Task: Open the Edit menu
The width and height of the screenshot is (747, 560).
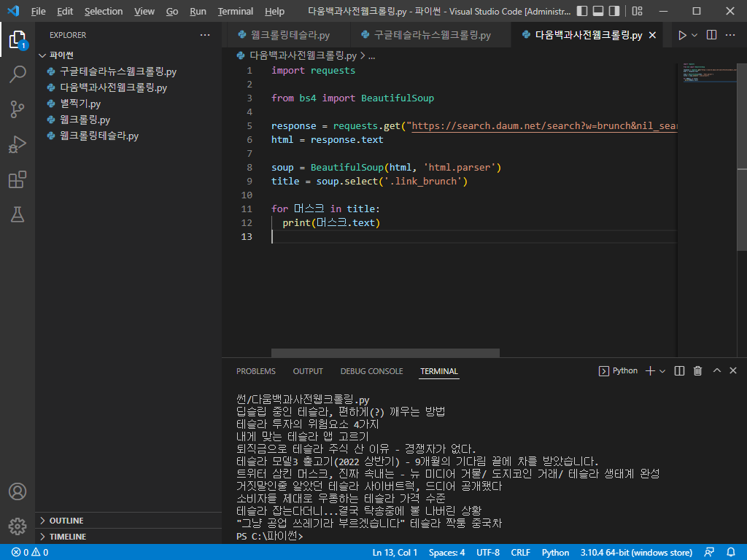Action: 65,12
